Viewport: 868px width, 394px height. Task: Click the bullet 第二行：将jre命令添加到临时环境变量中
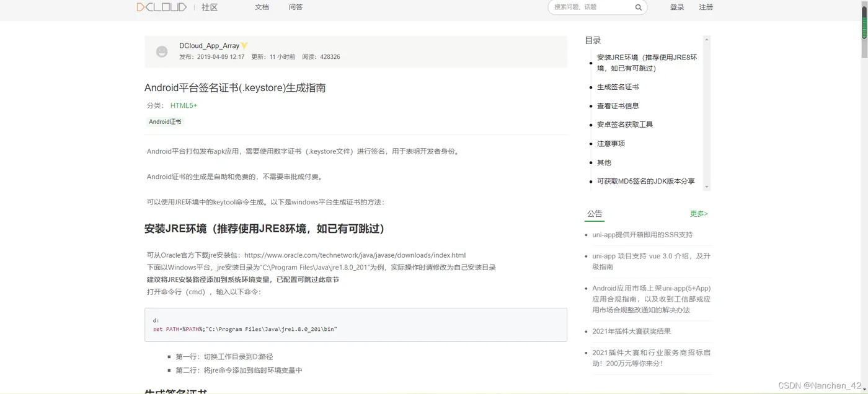pyautogui.click(x=239, y=370)
